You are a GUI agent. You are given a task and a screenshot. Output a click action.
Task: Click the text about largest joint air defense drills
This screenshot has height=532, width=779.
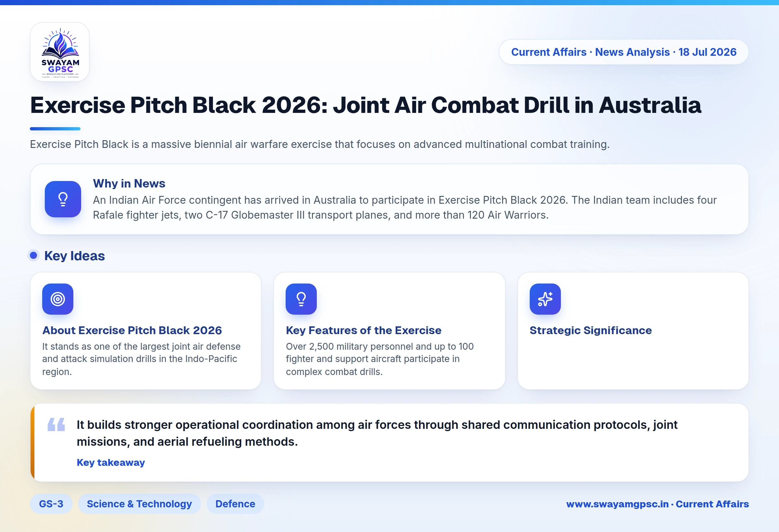[142, 359]
